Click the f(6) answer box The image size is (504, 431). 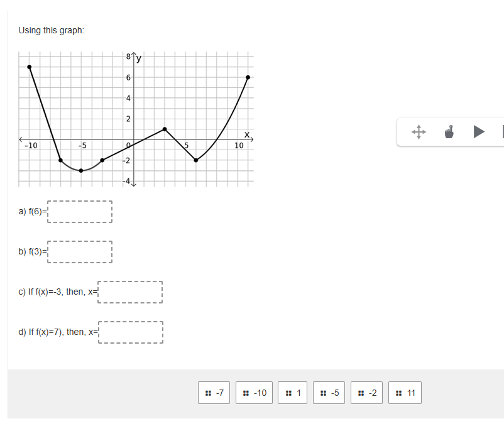pyautogui.click(x=79, y=212)
